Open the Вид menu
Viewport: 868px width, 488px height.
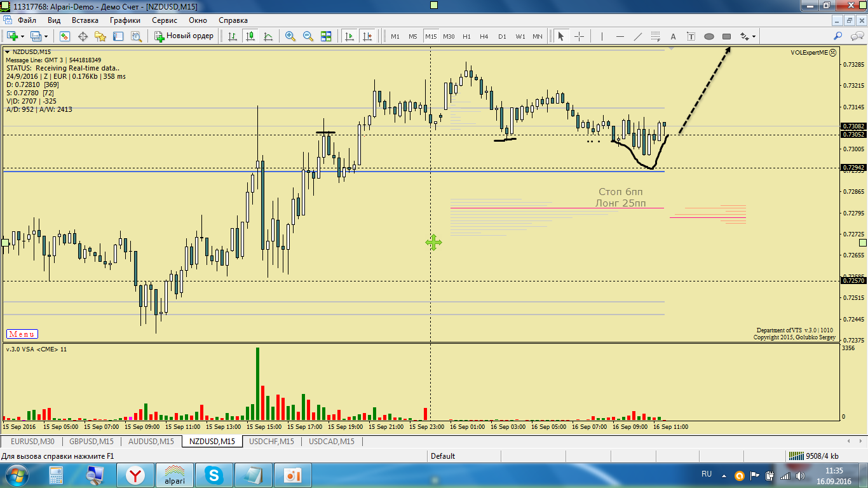(x=54, y=20)
